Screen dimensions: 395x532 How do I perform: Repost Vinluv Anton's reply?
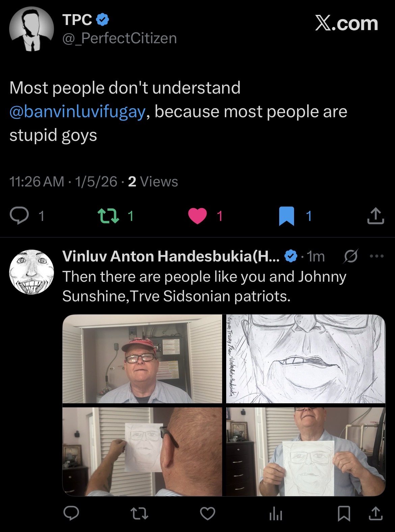139,514
